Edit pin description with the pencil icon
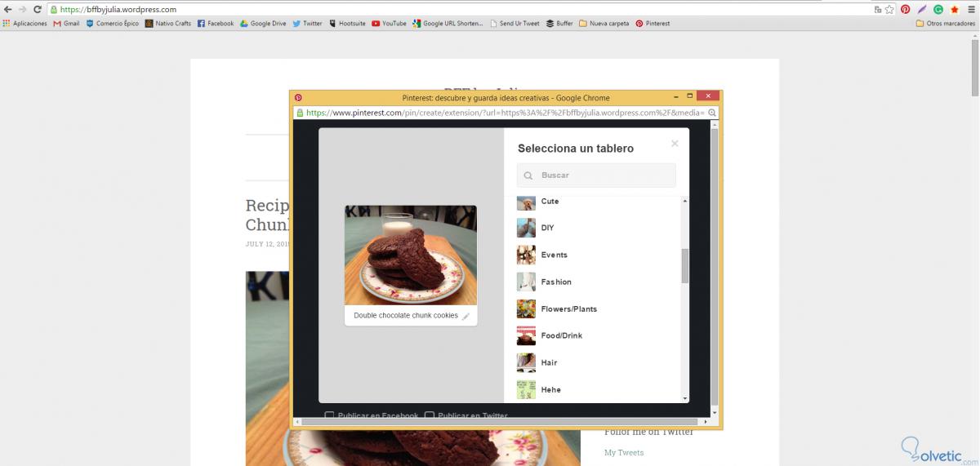This screenshot has width=980, height=466. tap(465, 316)
